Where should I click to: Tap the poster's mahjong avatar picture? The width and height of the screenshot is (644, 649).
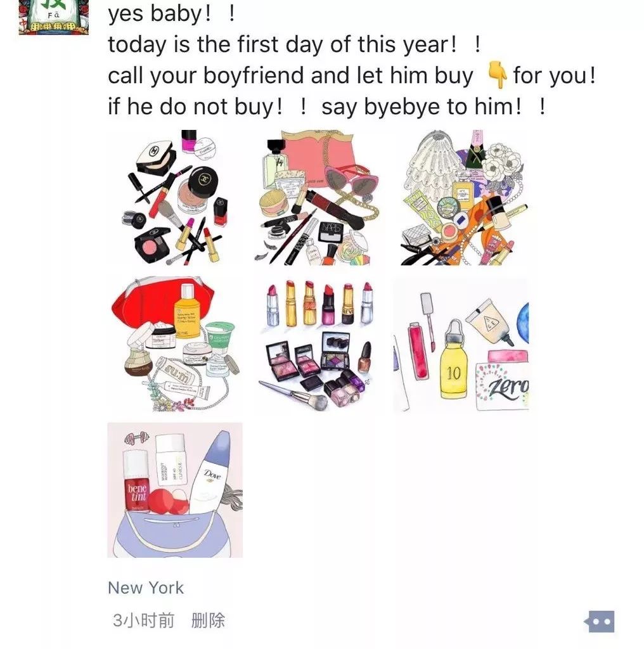(54, 17)
